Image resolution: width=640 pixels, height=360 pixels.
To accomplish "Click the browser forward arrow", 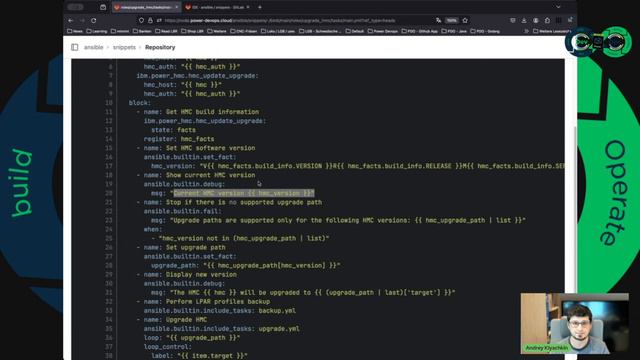I will (x=82, y=20).
